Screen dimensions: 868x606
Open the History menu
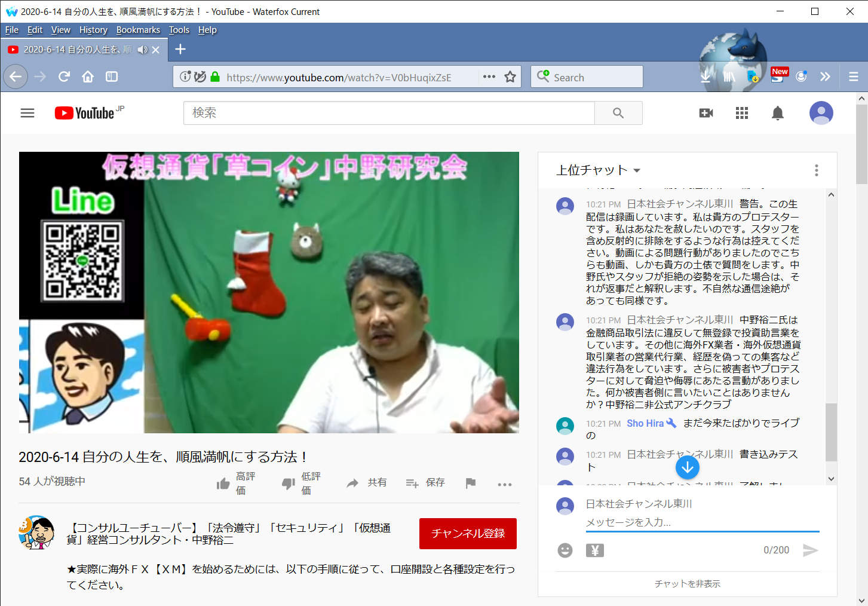coord(93,30)
